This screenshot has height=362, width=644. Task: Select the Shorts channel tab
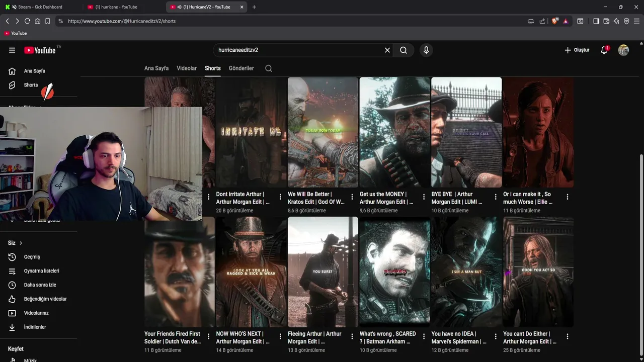point(213,68)
